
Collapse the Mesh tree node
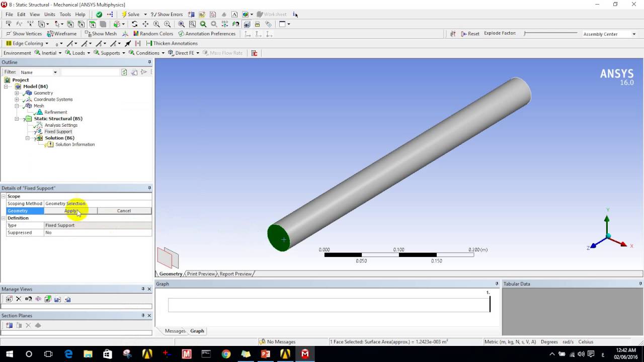pos(17,106)
